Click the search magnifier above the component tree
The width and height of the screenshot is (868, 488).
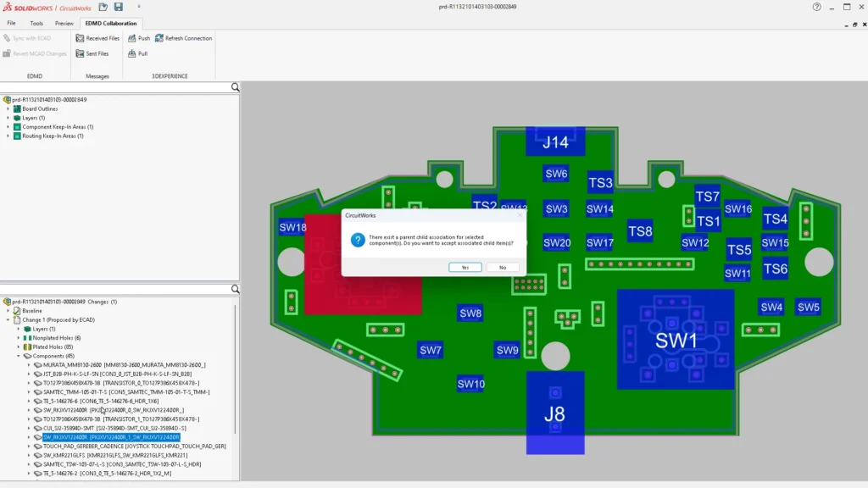[235, 86]
